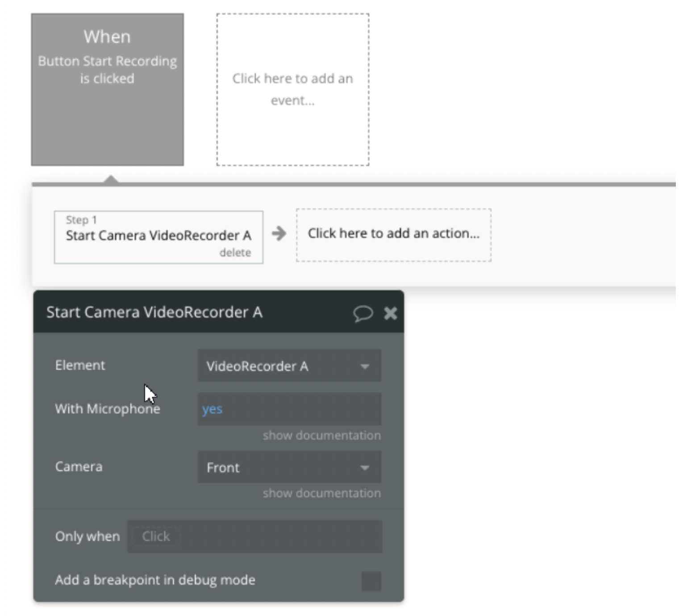Click here to add an action box
Screen dimensions: 683x616
click(394, 235)
